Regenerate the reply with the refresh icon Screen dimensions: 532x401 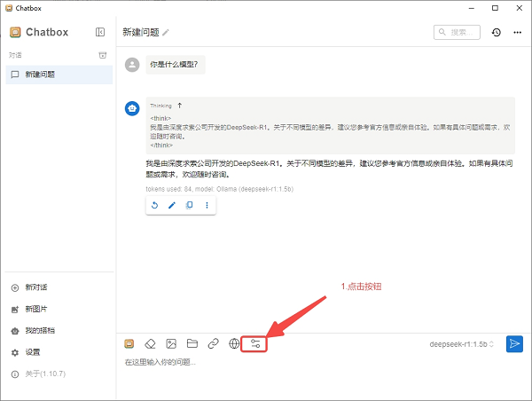(x=154, y=205)
